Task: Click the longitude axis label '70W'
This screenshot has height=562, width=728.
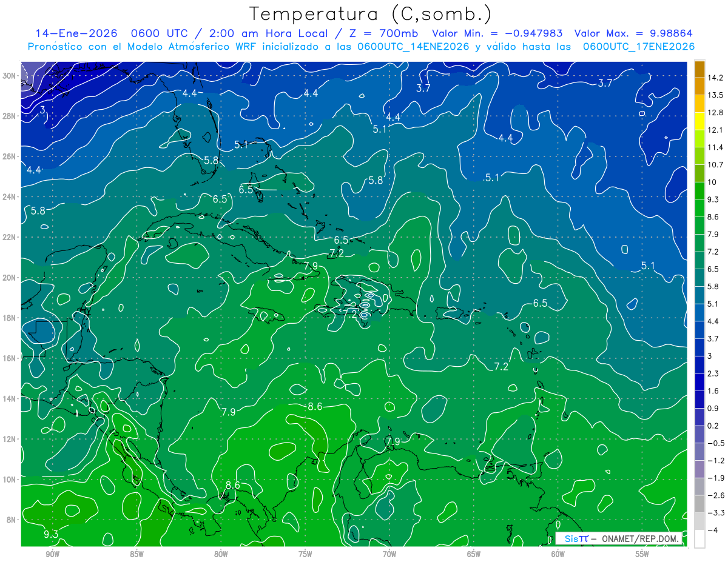Action: (389, 554)
